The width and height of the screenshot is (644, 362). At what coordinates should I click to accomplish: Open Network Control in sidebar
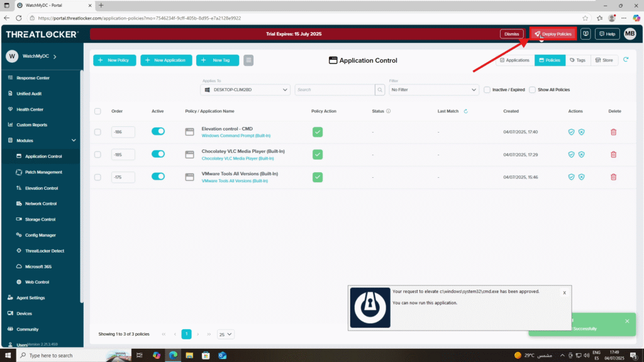point(41,204)
